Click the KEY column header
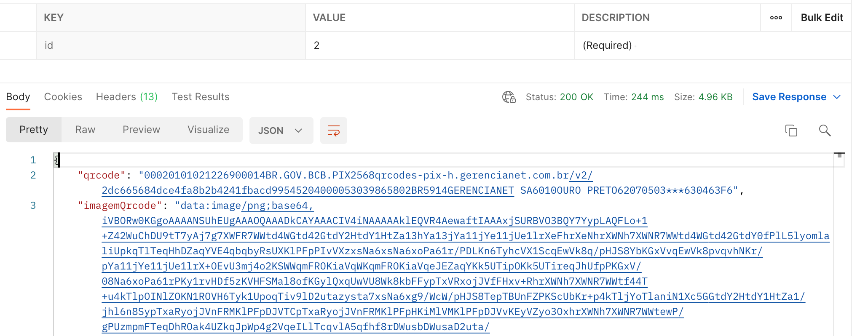This screenshot has height=336, width=868. (x=54, y=18)
